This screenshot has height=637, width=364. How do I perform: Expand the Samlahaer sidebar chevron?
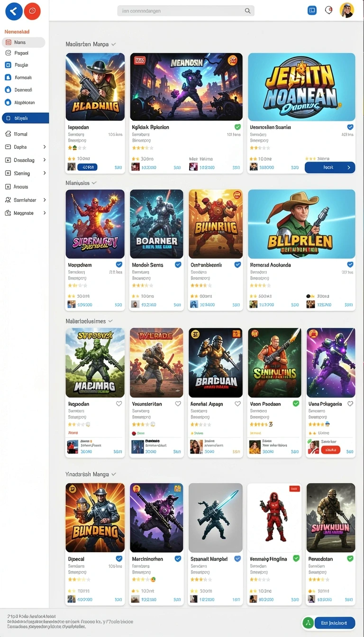tap(45, 200)
